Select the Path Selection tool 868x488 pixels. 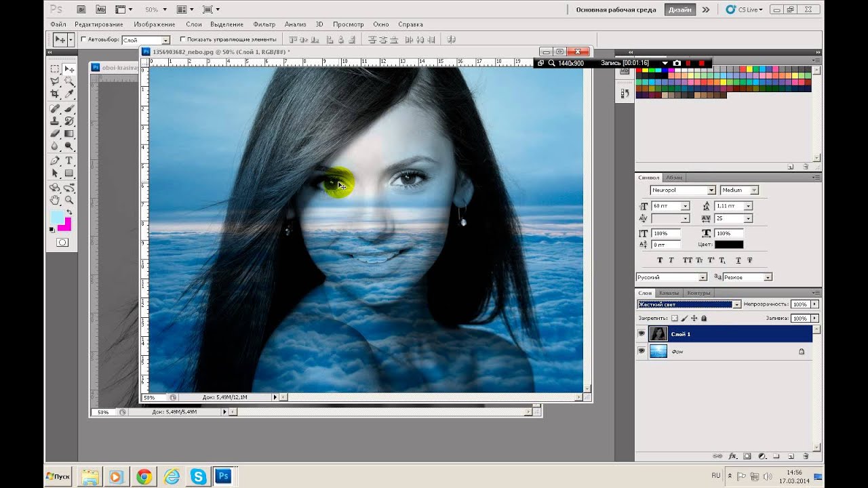click(55, 174)
